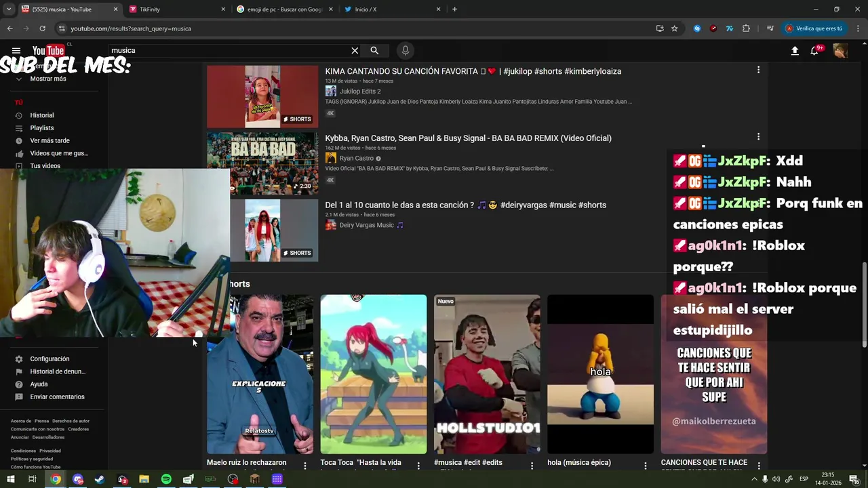This screenshot has width=868, height=488.
Task: Open the Deiry Vargas Music channel
Action: pyautogui.click(x=366, y=225)
